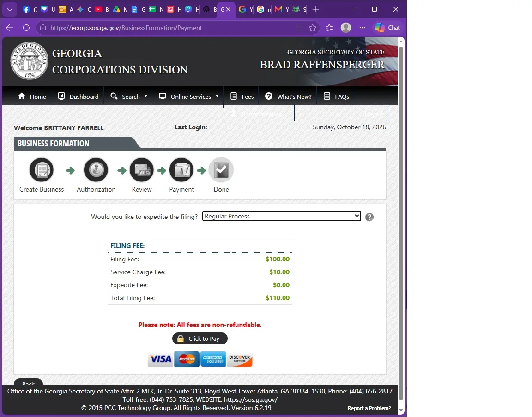Go to the Home menu item

(32, 97)
